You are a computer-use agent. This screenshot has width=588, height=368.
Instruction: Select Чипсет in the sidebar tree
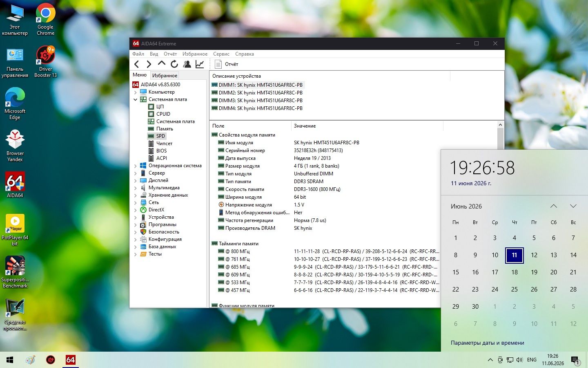[x=164, y=144]
